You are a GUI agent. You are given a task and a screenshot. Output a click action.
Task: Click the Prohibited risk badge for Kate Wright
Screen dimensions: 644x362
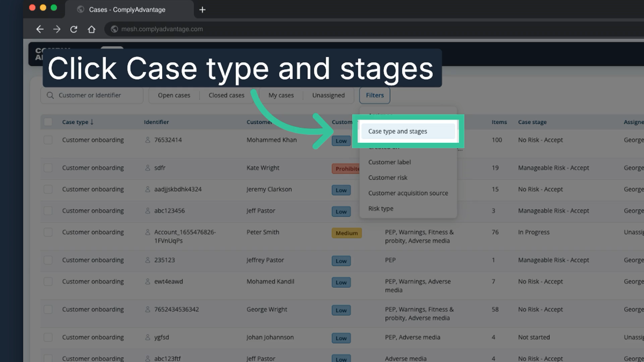point(346,169)
